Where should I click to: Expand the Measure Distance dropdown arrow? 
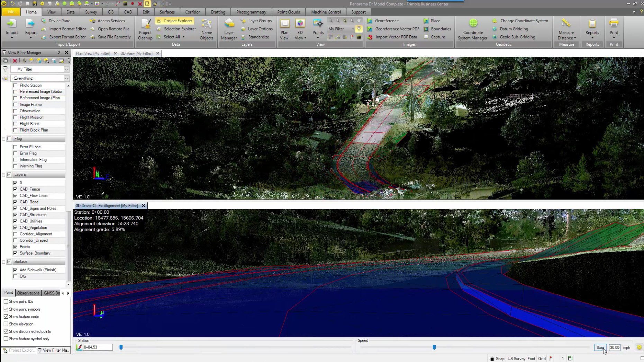[575, 38]
